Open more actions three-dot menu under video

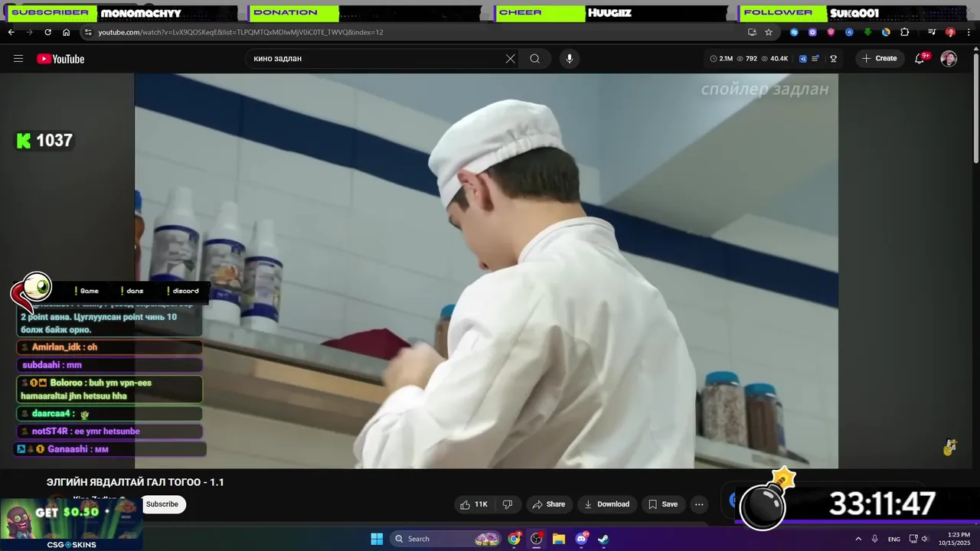699,504
